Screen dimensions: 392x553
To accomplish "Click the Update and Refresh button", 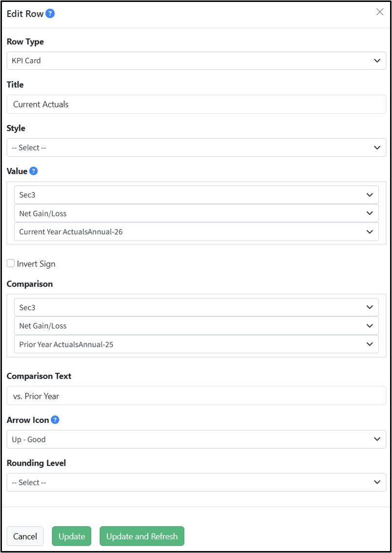I will (x=142, y=536).
